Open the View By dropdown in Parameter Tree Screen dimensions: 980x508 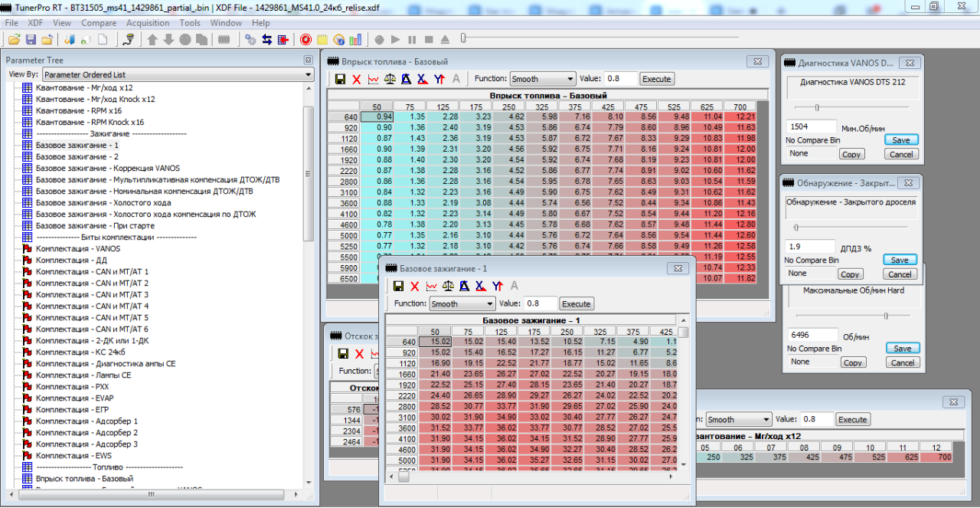[x=178, y=74]
